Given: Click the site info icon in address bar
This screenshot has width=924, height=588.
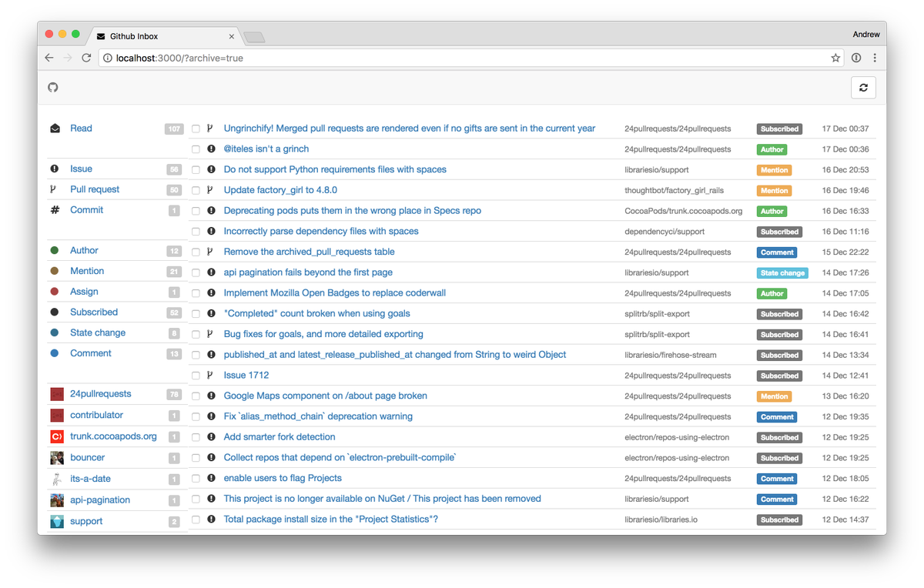Looking at the screenshot, I should [x=108, y=58].
